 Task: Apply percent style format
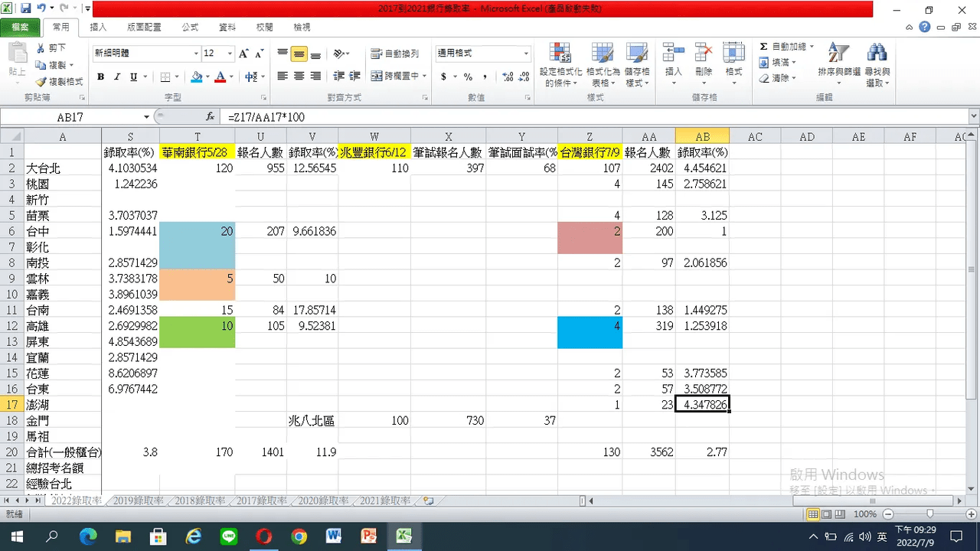coord(468,77)
